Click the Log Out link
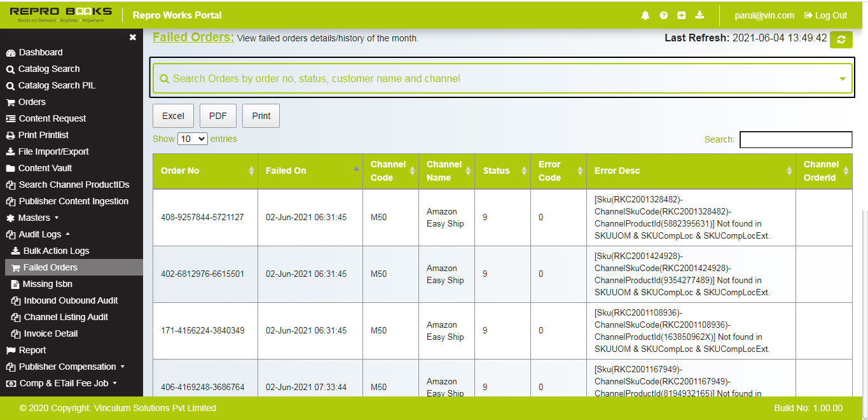 tap(825, 15)
